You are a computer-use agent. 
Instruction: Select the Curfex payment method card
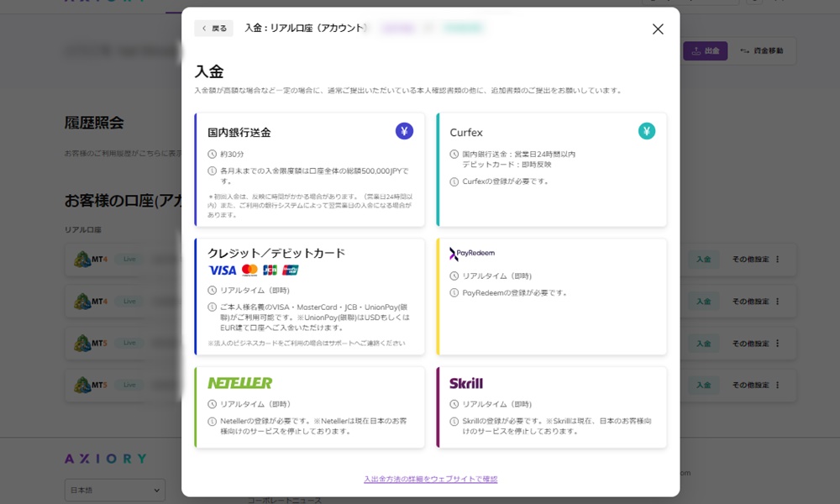pyautogui.click(x=552, y=168)
